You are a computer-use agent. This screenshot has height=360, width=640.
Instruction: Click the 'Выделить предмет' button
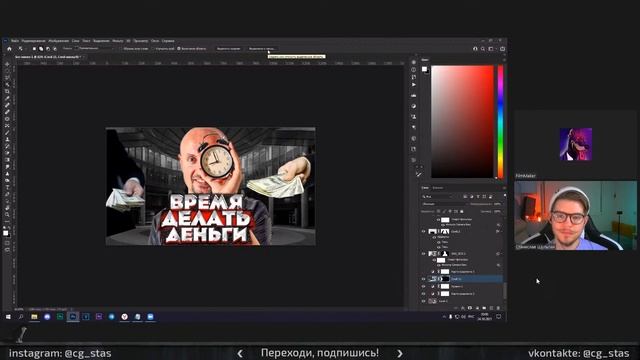click(x=229, y=49)
